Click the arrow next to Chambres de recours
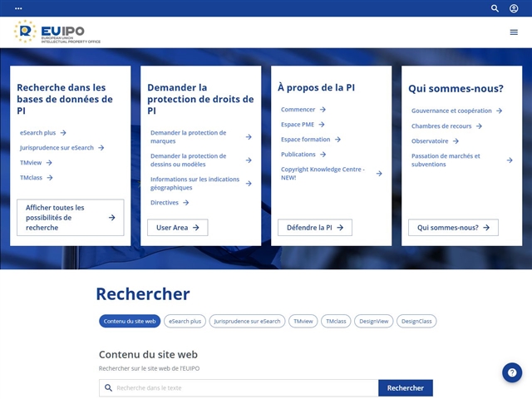The height and width of the screenshot is (399, 532). [479, 126]
